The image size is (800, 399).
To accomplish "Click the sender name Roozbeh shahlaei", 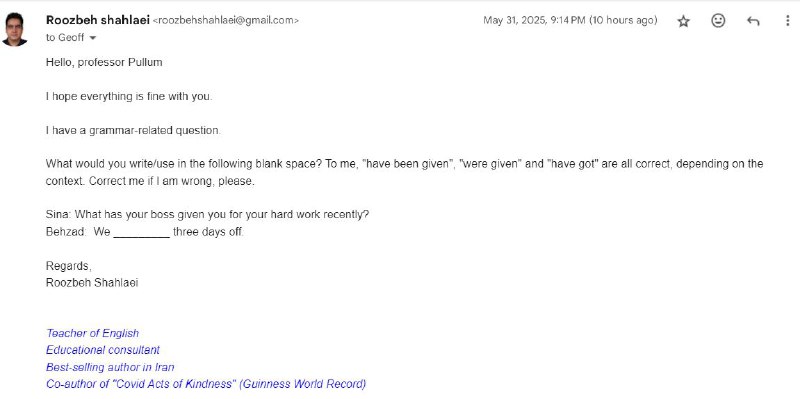I will [x=97, y=20].
